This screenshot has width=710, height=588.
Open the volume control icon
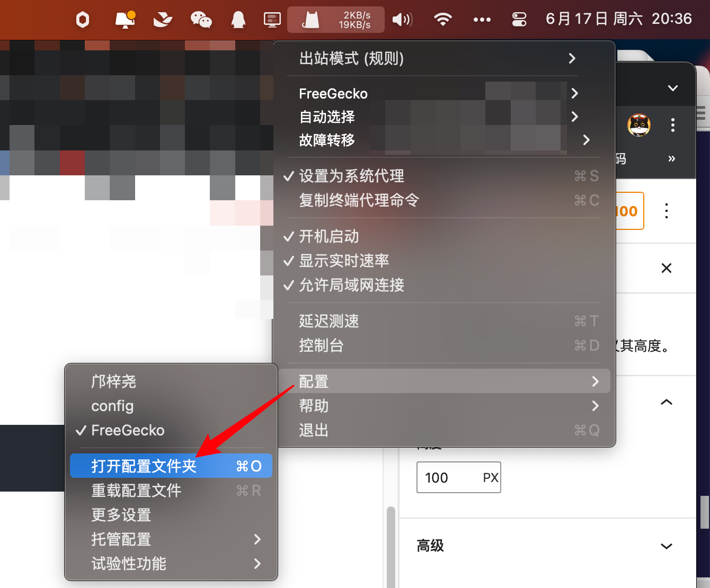pyautogui.click(x=402, y=20)
